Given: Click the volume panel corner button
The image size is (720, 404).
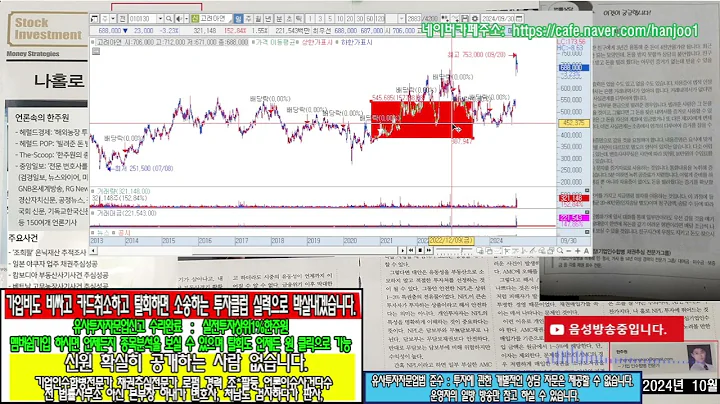Looking at the screenshot, I should pyautogui.click(x=587, y=191).
